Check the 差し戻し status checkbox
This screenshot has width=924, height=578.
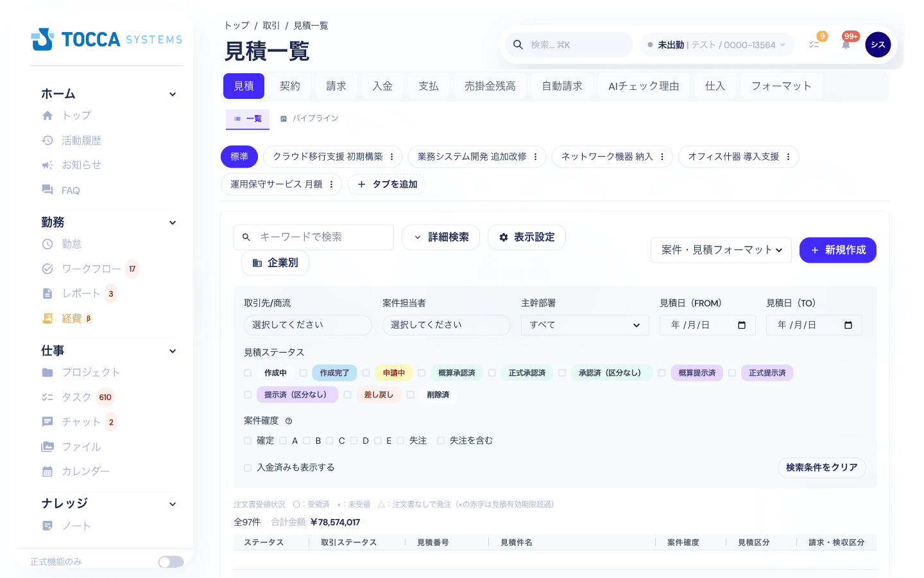[347, 395]
